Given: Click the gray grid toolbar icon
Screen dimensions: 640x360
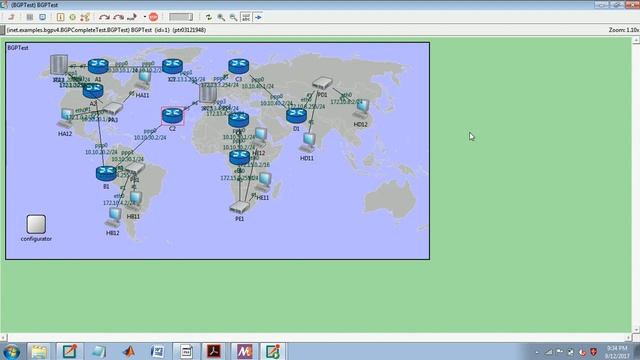Looking at the screenshot, I should [30, 17].
